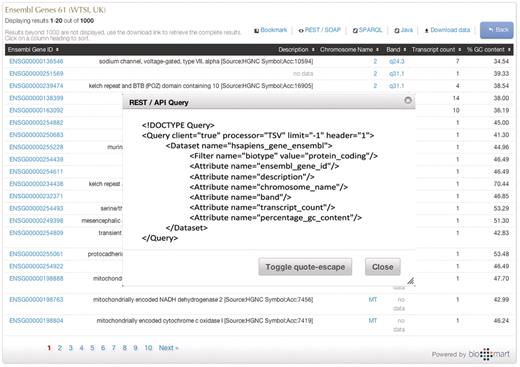The height and width of the screenshot is (367, 520).
Task: Open gene ENSG00000198804
Action: click(x=36, y=321)
